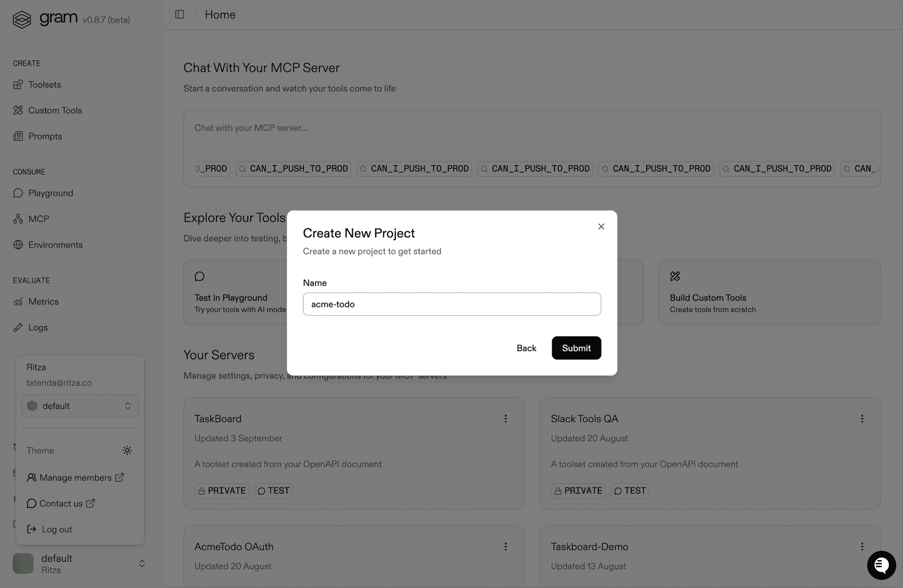Open Manage members

pos(75,477)
